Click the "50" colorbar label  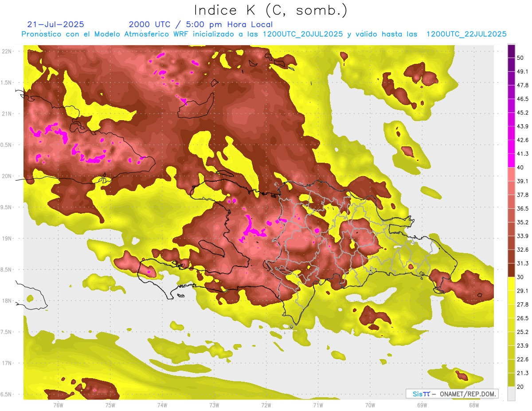pyautogui.click(x=520, y=58)
